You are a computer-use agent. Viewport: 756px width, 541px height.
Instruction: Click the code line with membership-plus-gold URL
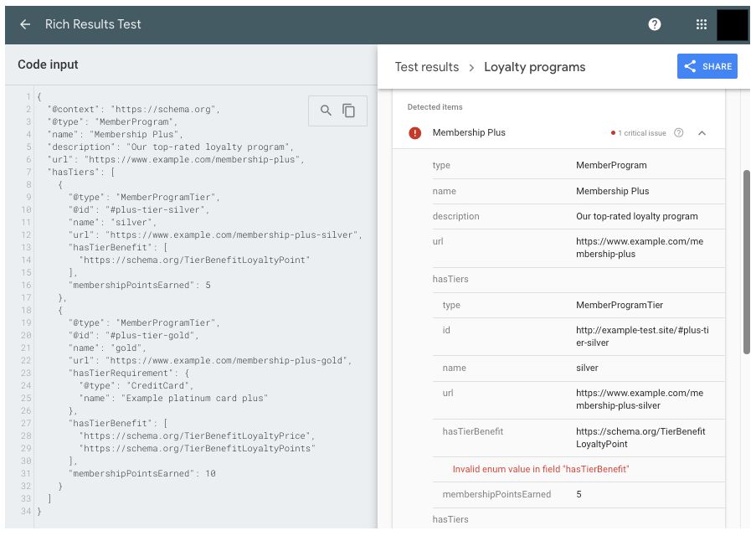coord(210,361)
